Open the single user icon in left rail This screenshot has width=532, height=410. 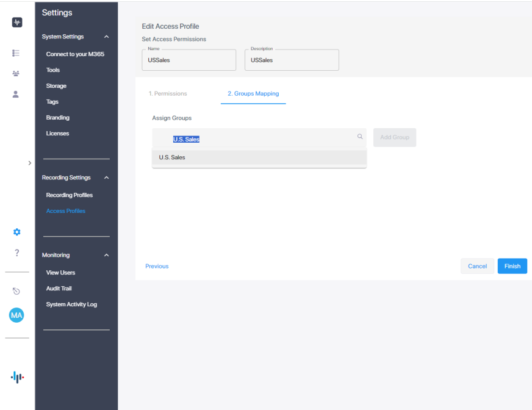pos(16,94)
